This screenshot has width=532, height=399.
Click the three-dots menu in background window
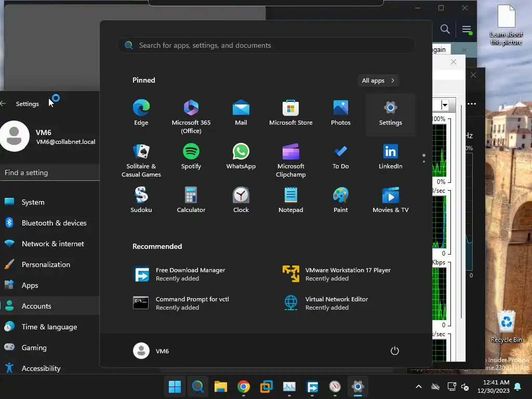472,103
